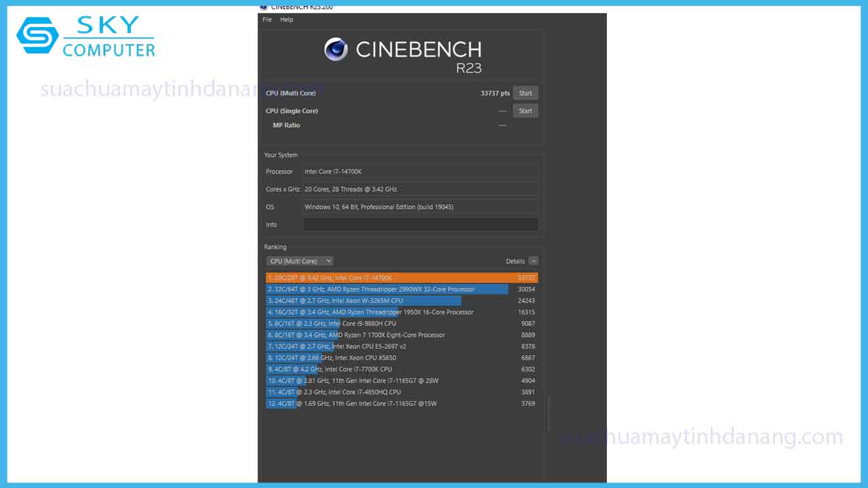Click the OS value Windows 10 field
868x488 pixels.
pos(420,207)
